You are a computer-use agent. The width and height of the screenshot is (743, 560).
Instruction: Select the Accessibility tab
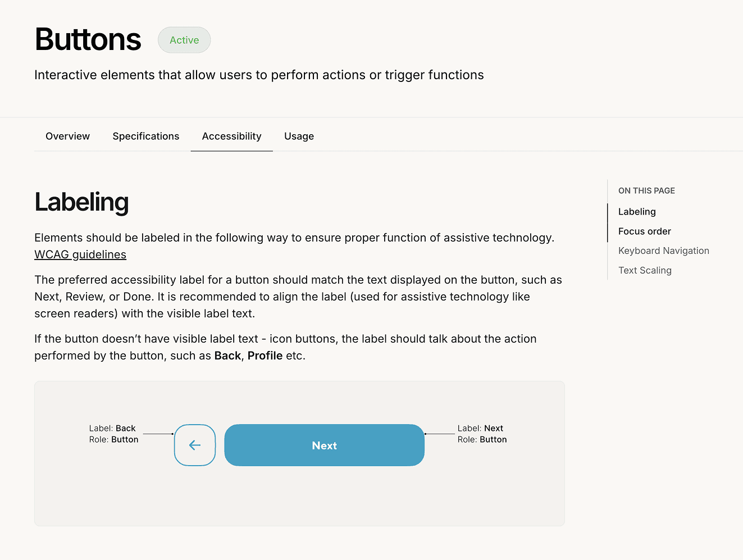point(232,136)
